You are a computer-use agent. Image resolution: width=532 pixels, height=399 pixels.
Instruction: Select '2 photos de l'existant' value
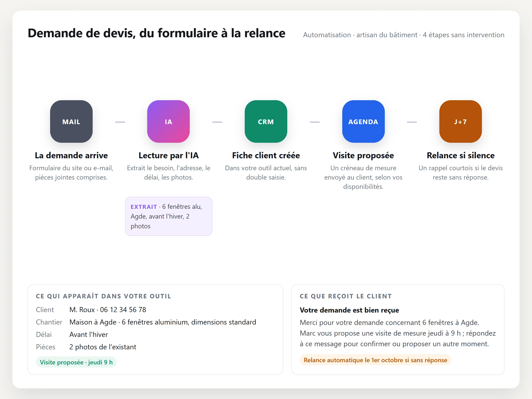pos(103,347)
